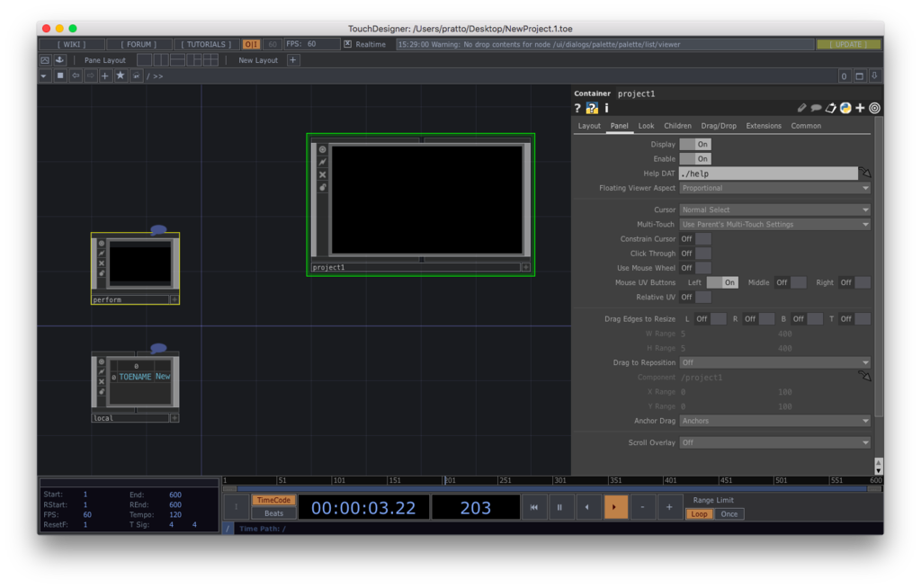The height and width of the screenshot is (588, 921).
Task: Select the Python language icon
Action: click(845, 108)
